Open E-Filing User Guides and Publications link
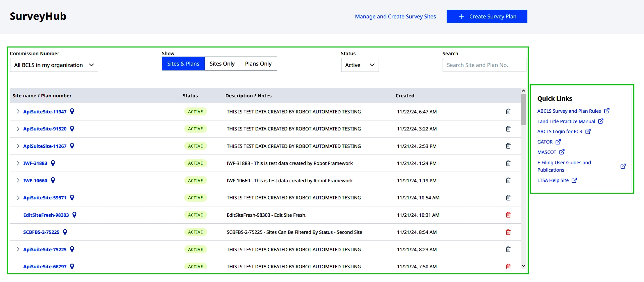This screenshot has height=282, width=644. [x=564, y=166]
